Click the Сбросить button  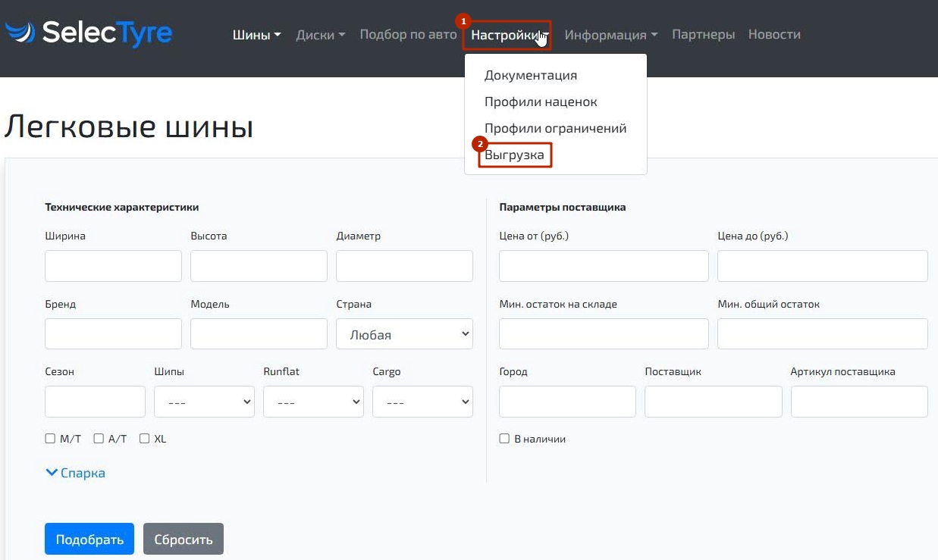183,540
